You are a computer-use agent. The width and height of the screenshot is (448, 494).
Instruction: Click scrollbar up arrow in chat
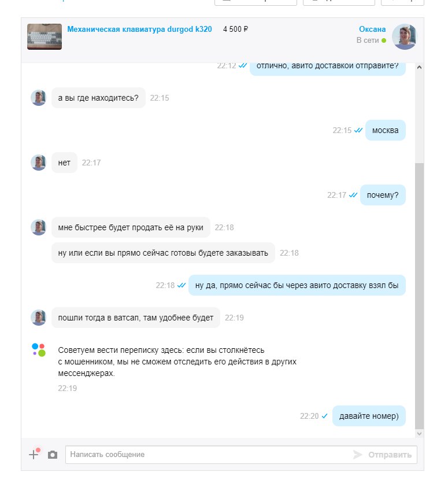point(419,67)
